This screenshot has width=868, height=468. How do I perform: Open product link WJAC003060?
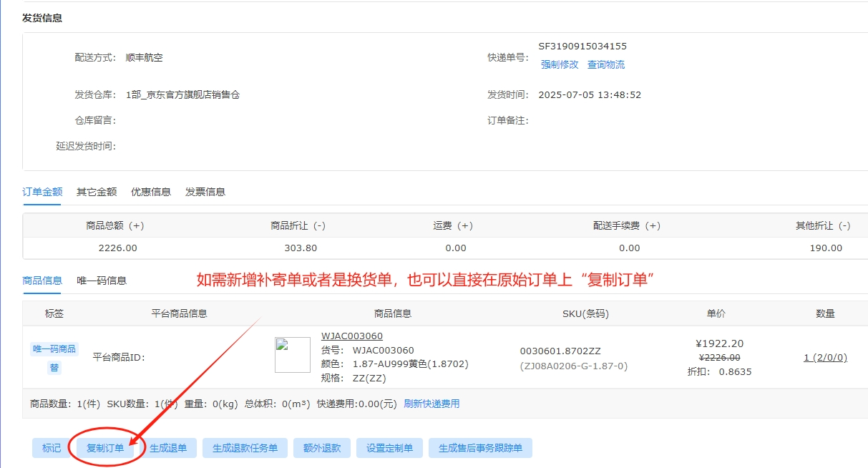(x=351, y=336)
